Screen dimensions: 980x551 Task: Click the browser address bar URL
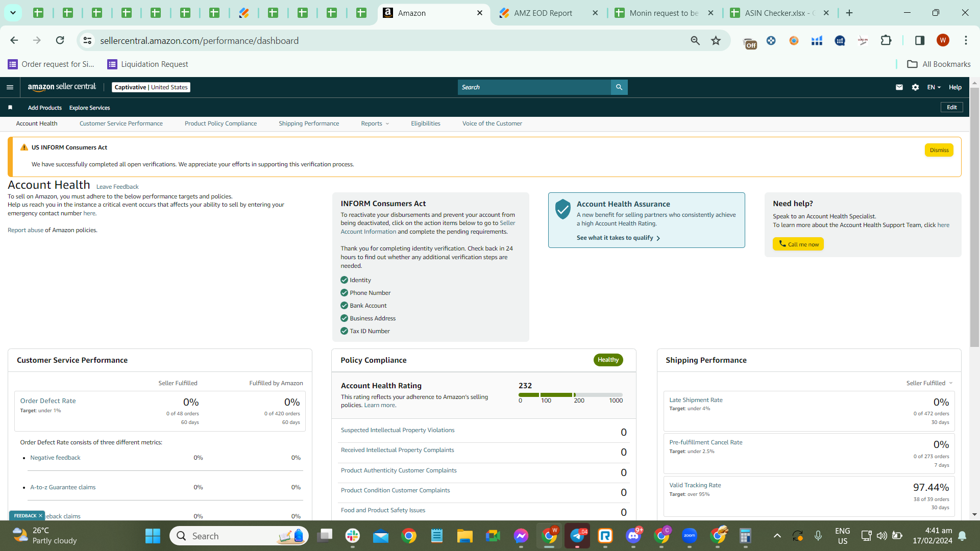(199, 40)
